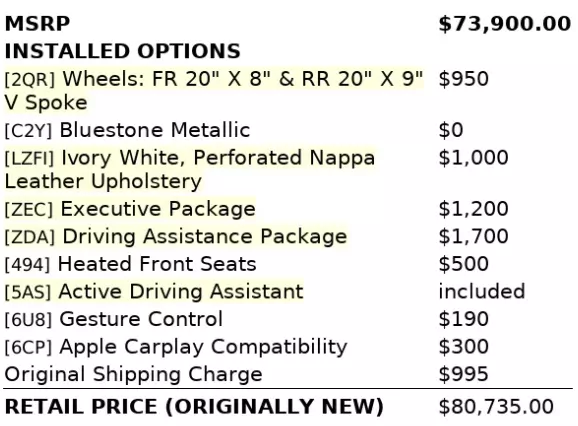This screenshot has width=578, height=426.
Task: Select the [494] Heated Front Seats option
Action: (130, 264)
